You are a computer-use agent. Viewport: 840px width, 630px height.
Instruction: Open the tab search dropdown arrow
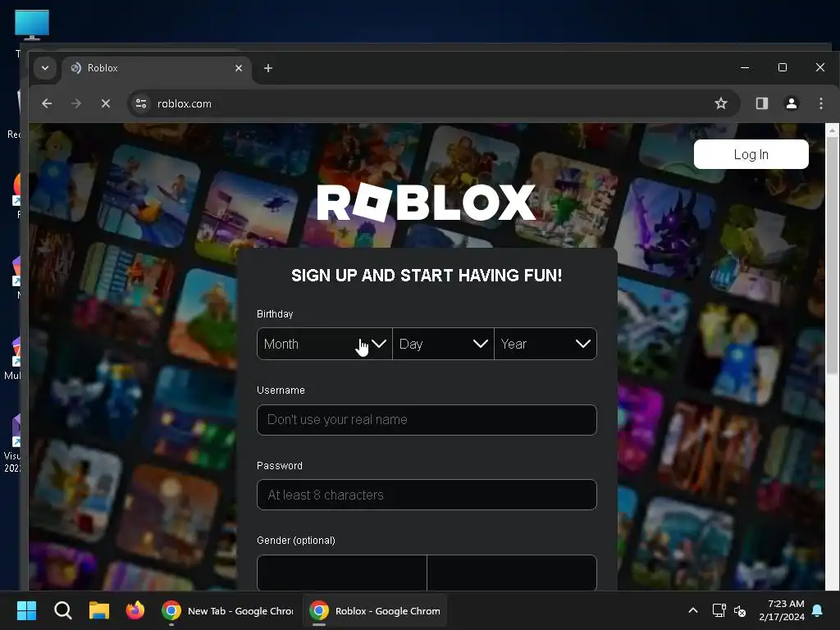(45, 68)
